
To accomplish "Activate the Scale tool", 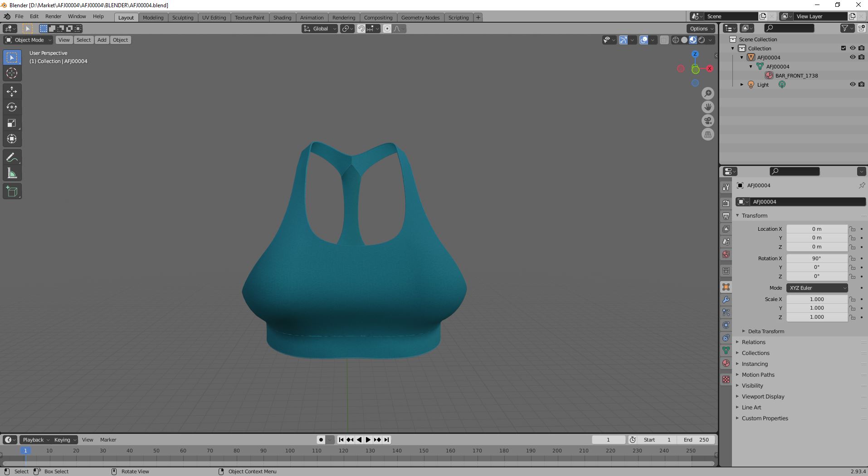I will (12, 123).
